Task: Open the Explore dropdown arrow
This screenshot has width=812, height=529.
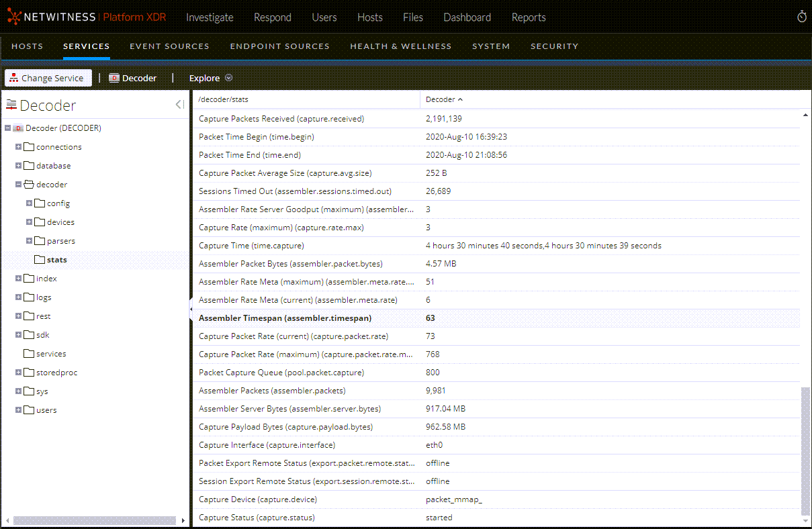Action: (x=228, y=77)
